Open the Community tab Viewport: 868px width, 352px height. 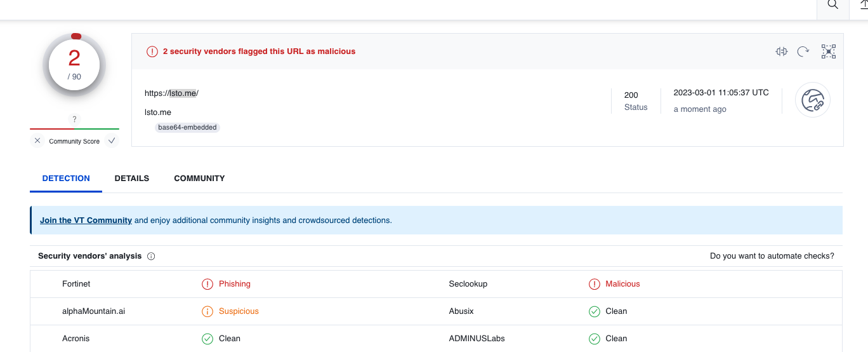199,179
